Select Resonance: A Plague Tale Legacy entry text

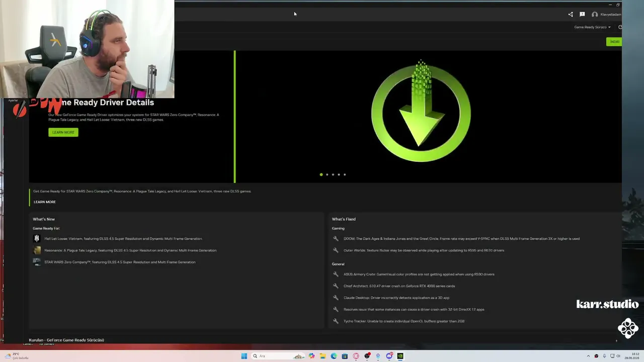point(130,250)
